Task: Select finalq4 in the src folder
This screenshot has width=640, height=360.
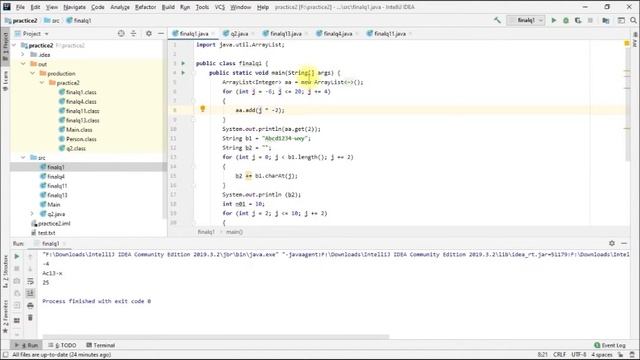Action: tap(56, 176)
